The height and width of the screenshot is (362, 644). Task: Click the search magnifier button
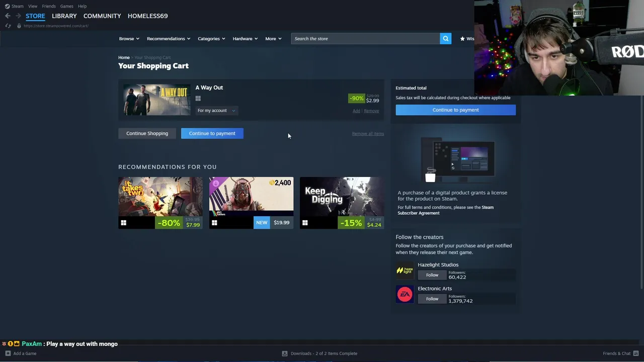coord(445,39)
